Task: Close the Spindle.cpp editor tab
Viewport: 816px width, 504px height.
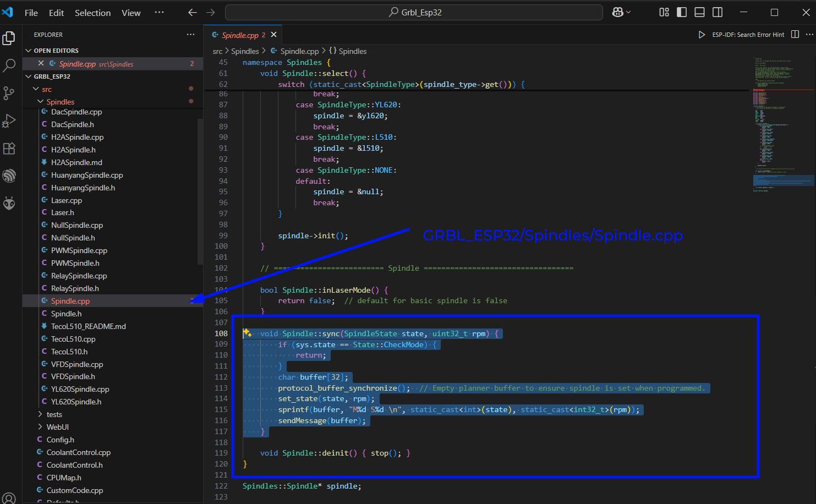Action: [273, 35]
